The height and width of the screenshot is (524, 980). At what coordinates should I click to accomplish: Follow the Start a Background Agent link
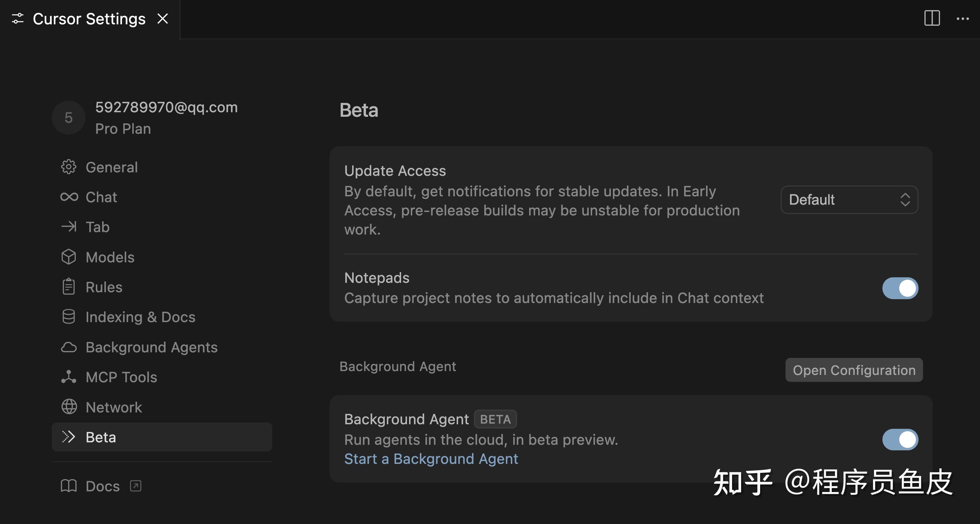431,459
